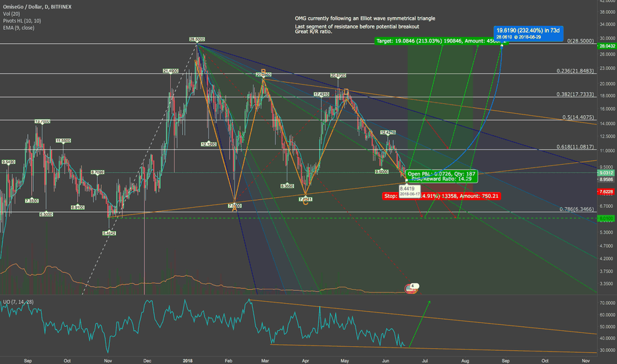This screenshot has width=617, height=364.
Task: Click the Apr label on time axis
Action: pyautogui.click(x=305, y=361)
